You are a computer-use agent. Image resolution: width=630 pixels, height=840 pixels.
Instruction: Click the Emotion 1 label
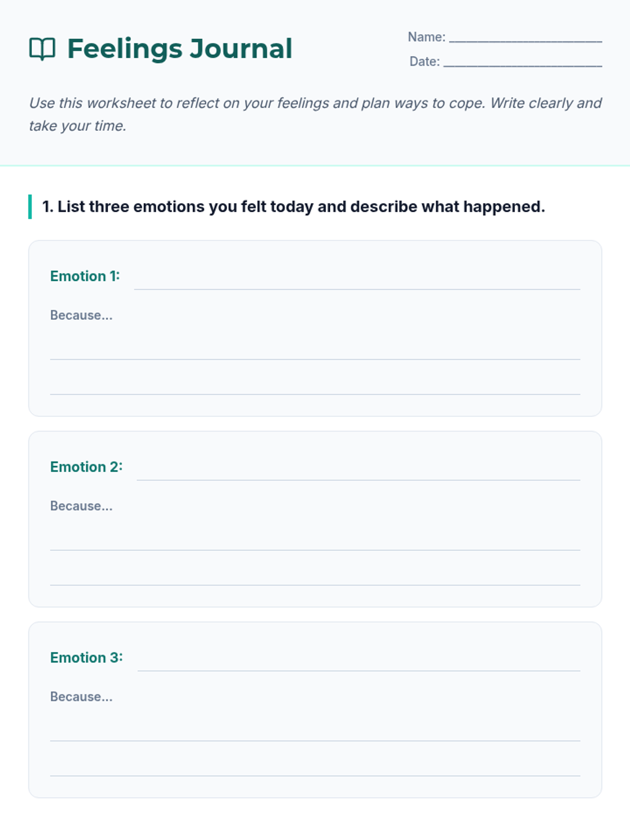(x=85, y=276)
